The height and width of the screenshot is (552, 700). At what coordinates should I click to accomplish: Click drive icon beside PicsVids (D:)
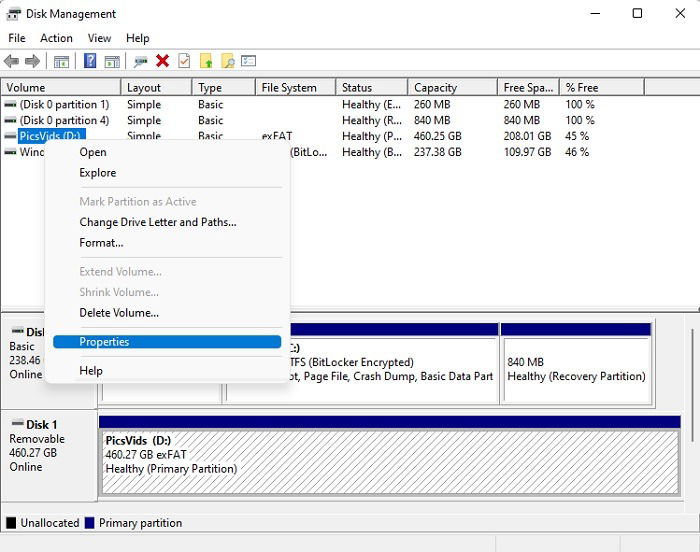tap(10, 136)
